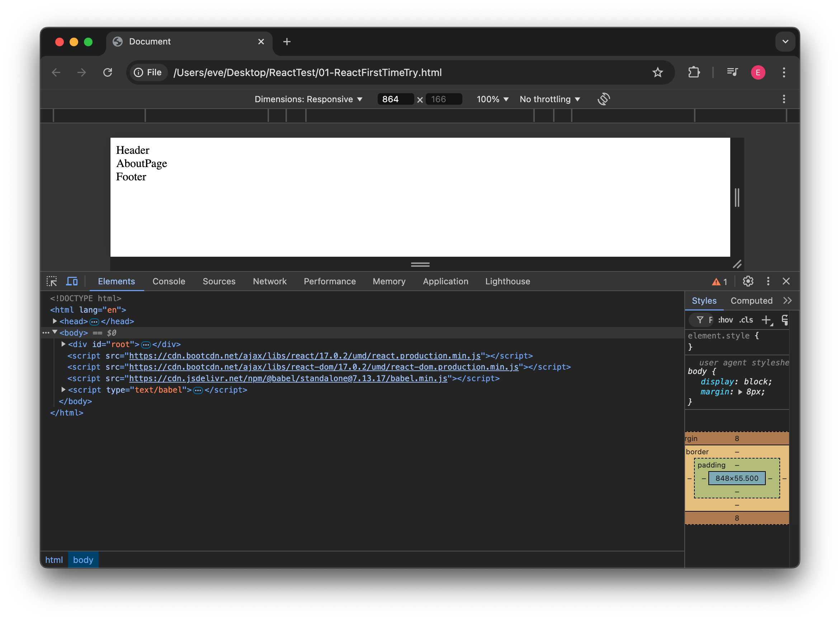Viewport: 840px width, 621px height.
Task: Reload the current page
Action: [x=108, y=72]
